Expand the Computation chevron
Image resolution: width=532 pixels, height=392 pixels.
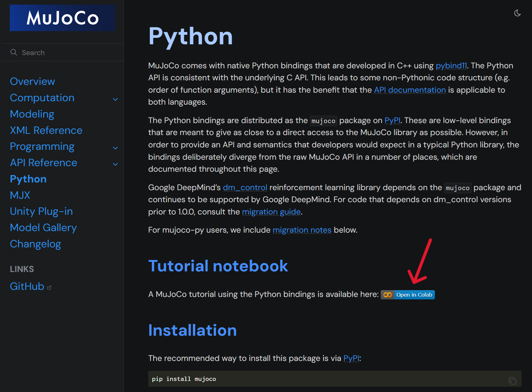click(115, 99)
